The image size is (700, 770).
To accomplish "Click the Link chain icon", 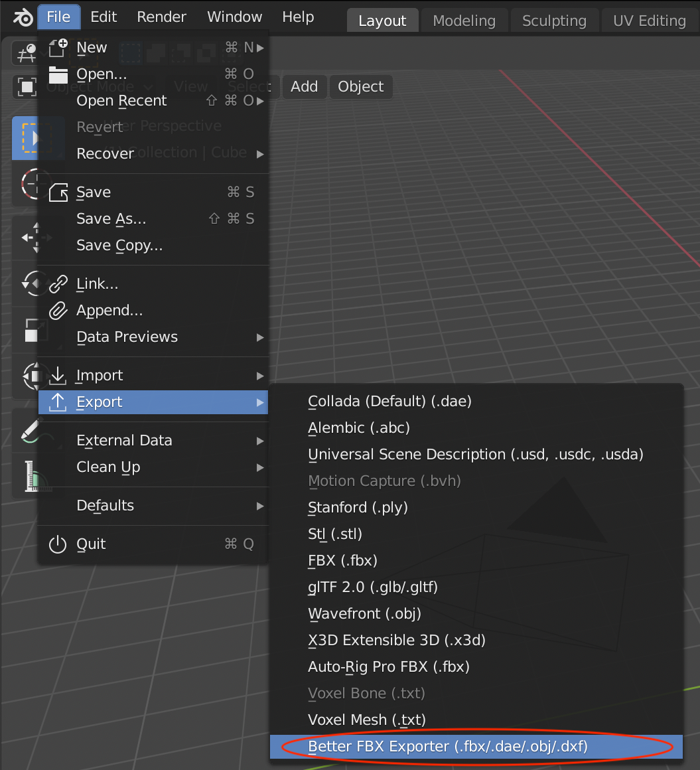I will 58,284.
